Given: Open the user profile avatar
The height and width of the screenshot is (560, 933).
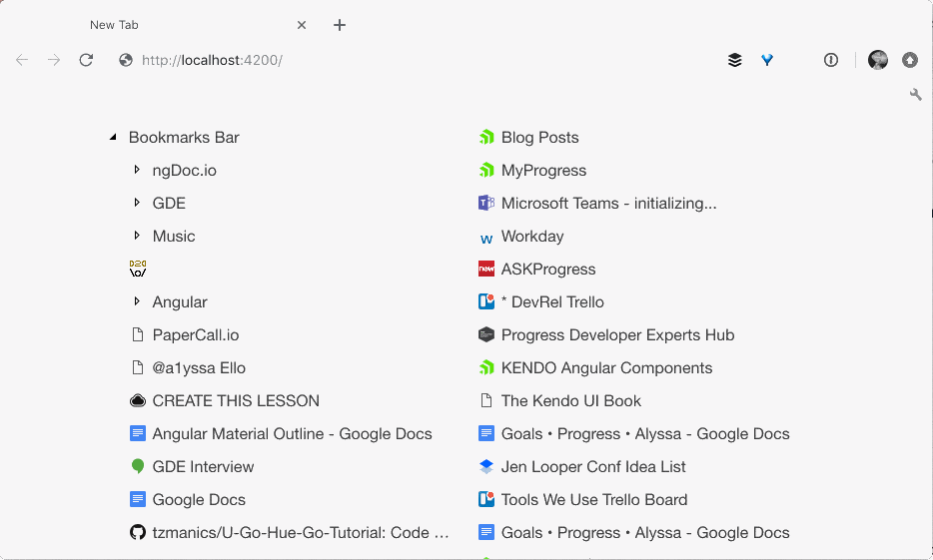Looking at the screenshot, I should pos(878,60).
